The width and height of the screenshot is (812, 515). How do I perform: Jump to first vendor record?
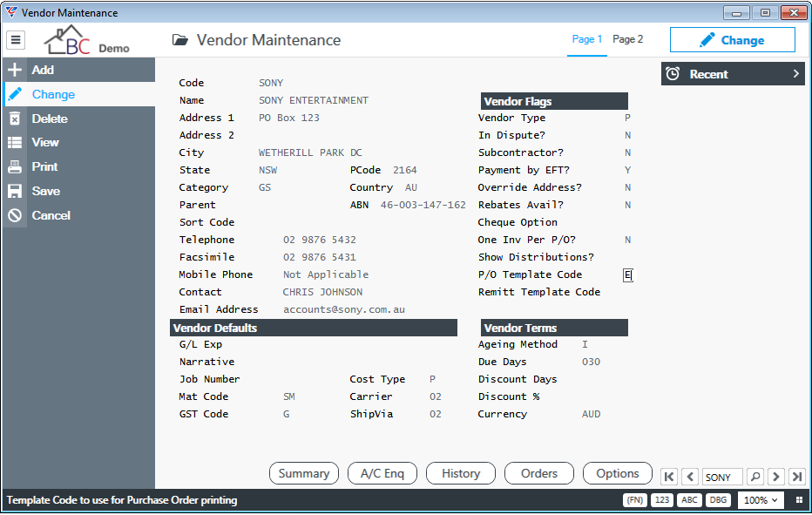[669, 477]
